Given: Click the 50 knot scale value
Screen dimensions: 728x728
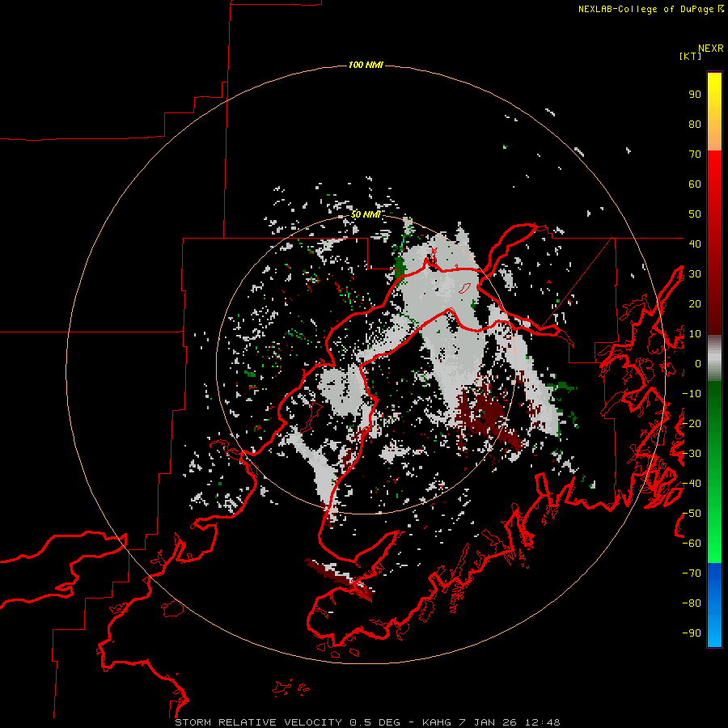Looking at the screenshot, I should coord(695,214).
